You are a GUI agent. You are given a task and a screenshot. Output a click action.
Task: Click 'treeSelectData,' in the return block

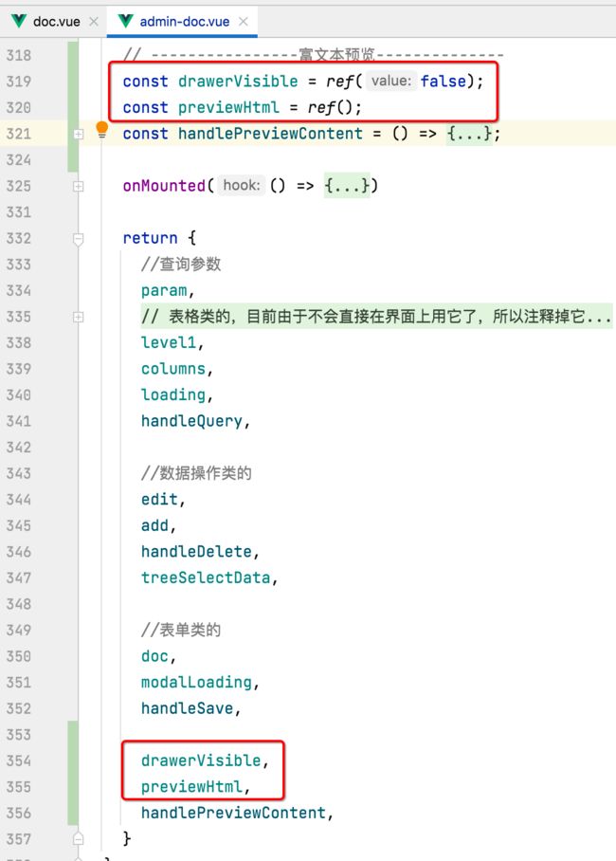pyautogui.click(x=209, y=577)
